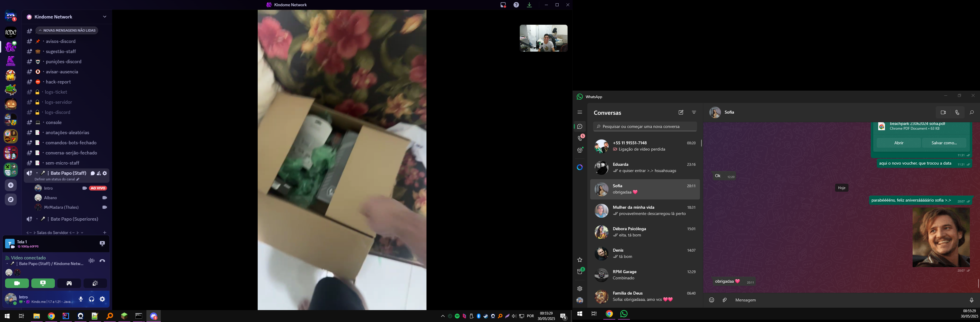Open noise suppression waveform icon
This screenshot has width=980, height=322.
[91, 260]
